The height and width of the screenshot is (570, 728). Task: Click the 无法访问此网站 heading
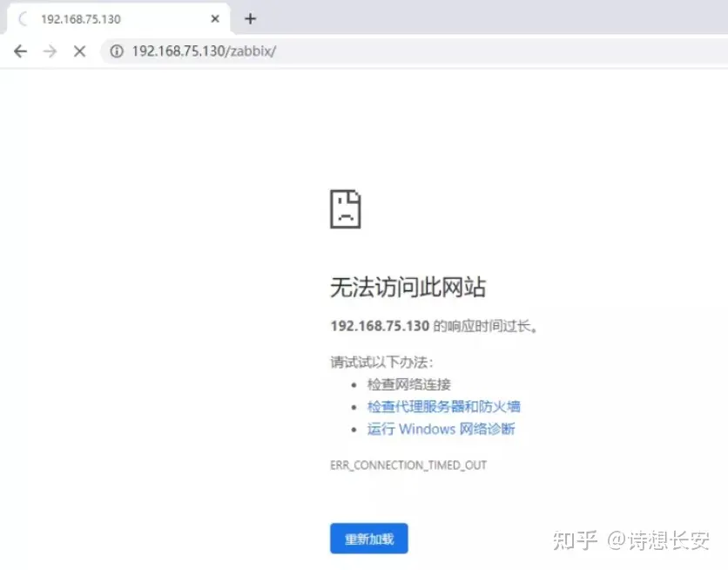(408, 287)
